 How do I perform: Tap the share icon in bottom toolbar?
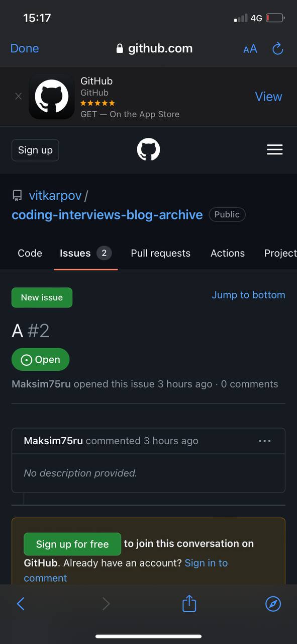(189, 603)
